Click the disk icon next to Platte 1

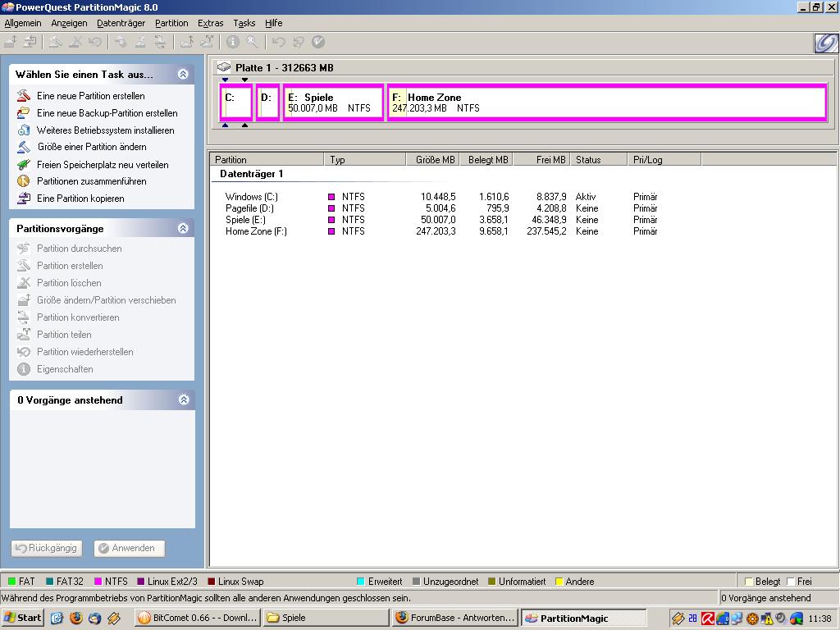click(224, 67)
